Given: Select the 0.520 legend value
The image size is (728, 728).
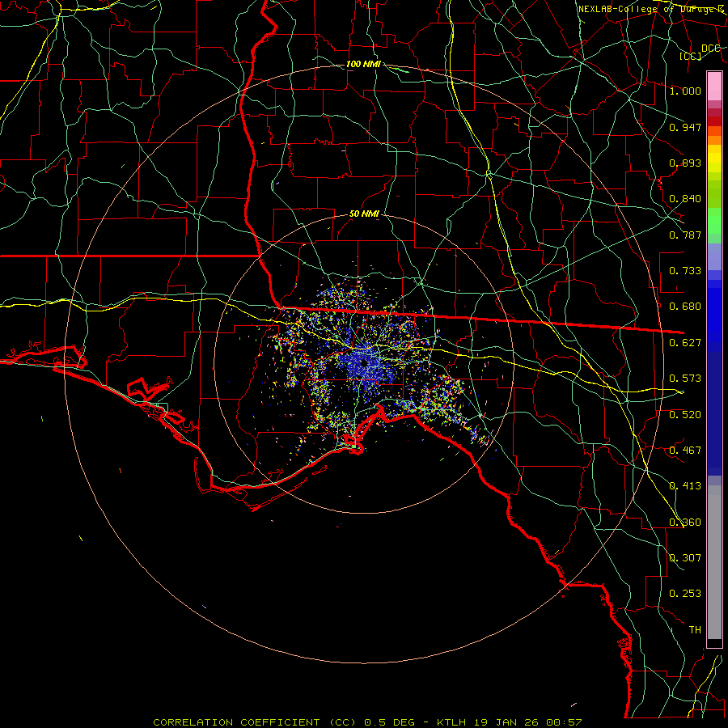Looking at the screenshot, I should [x=685, y=415].
